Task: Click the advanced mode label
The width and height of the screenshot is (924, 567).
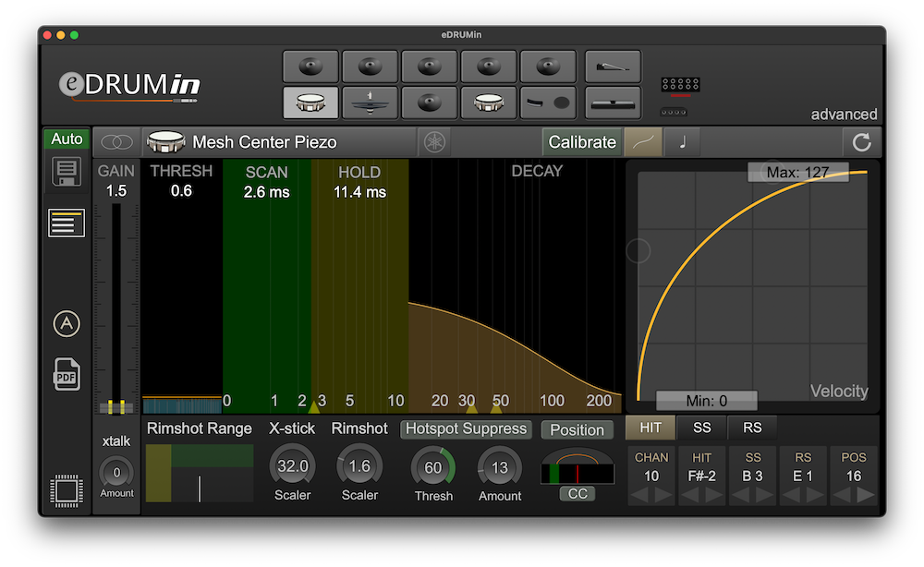Action: pos(844,114)
